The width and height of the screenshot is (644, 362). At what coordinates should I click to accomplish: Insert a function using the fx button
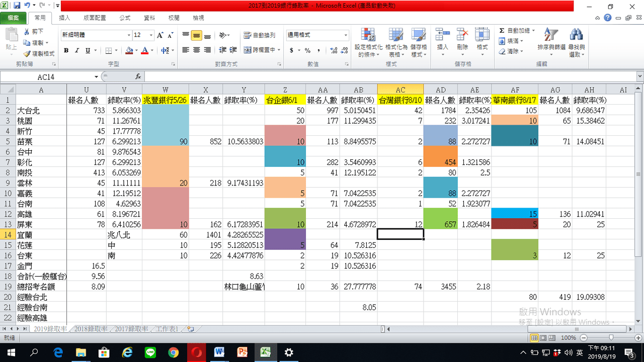click(x=138, y=77)
